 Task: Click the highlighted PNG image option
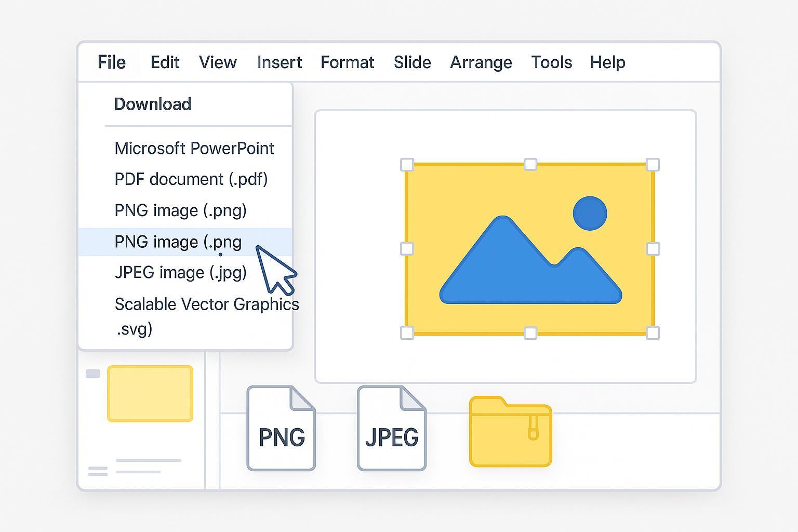[x=178, y=242]
